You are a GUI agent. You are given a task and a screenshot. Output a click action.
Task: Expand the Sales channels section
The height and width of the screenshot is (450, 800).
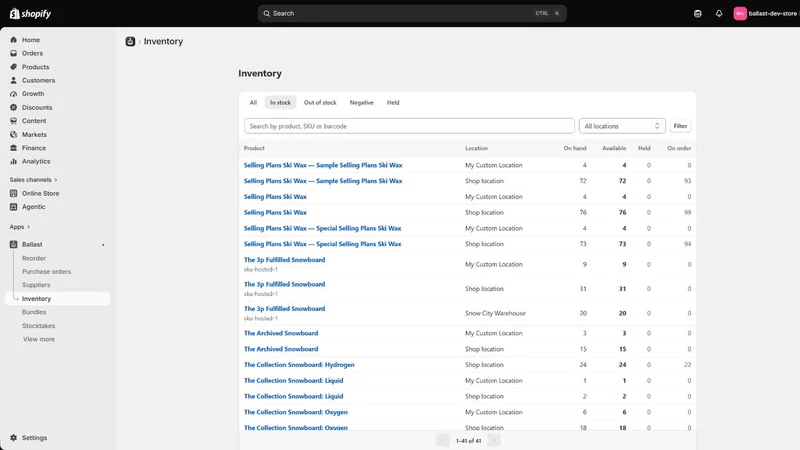coord(34,180)
